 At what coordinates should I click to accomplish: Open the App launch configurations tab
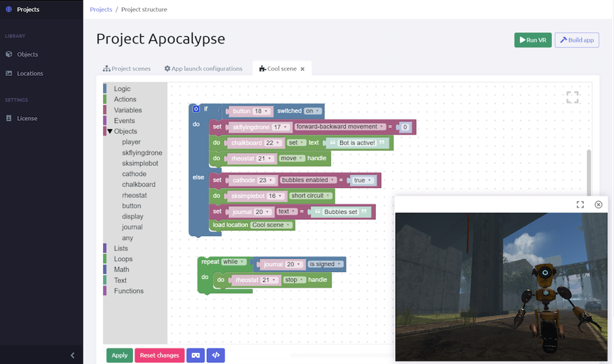[x=203, y=68]
